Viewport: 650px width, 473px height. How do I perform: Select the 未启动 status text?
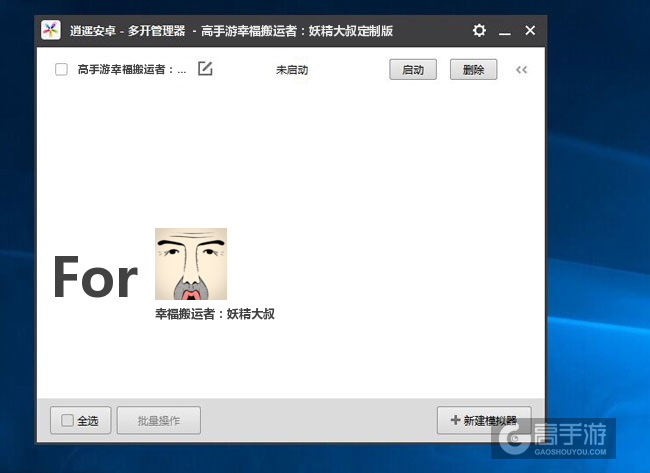tap(292, 70)
